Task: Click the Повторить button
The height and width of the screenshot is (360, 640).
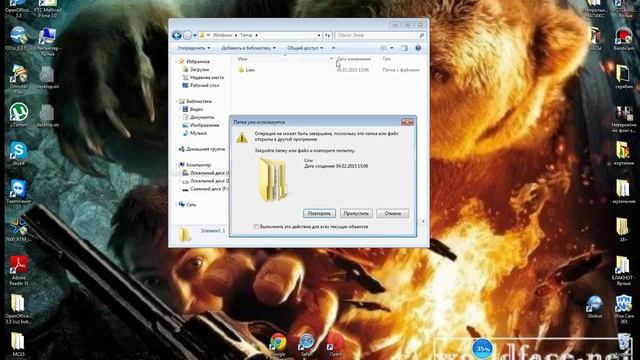Action: coord(319,213)
